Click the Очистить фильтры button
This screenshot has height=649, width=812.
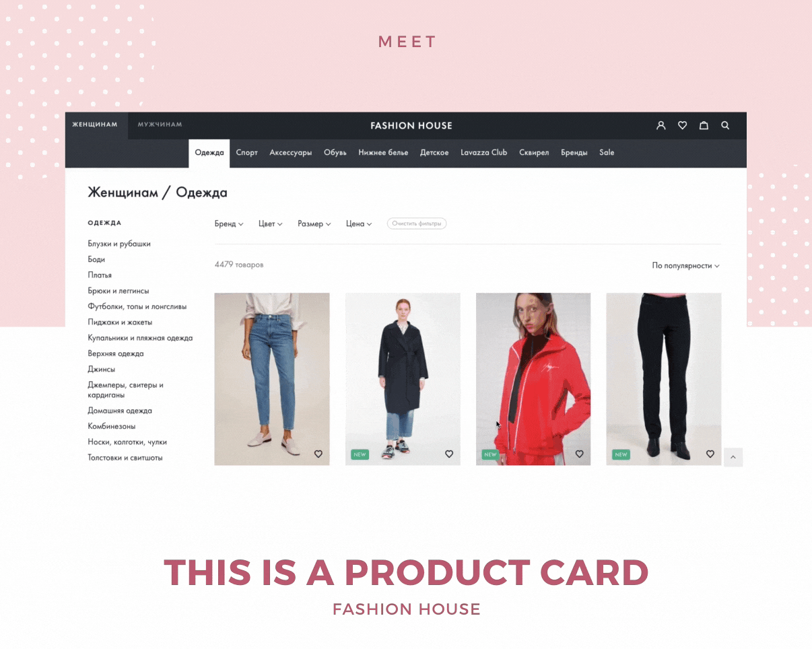417,224
